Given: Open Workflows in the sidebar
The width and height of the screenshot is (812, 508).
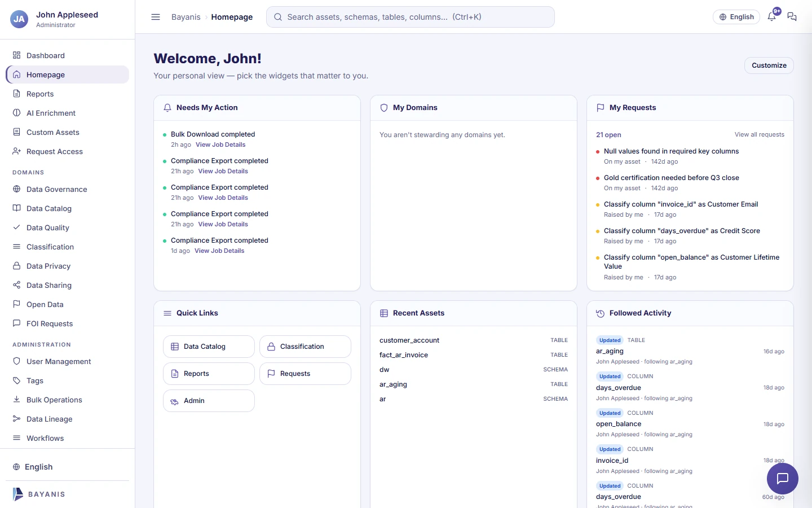Looking at the screenshot, I should pos(68,438).
